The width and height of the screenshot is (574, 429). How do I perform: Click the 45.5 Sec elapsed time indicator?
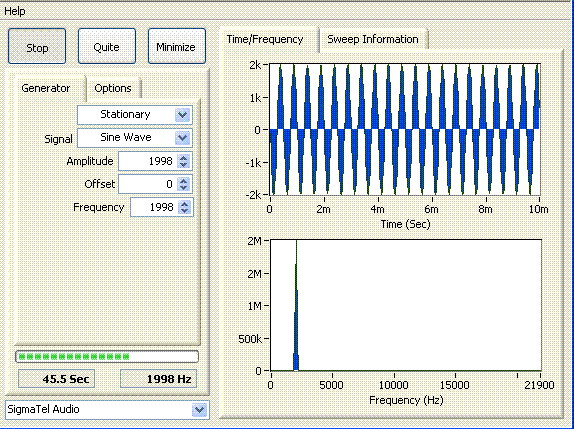[56, 379]
